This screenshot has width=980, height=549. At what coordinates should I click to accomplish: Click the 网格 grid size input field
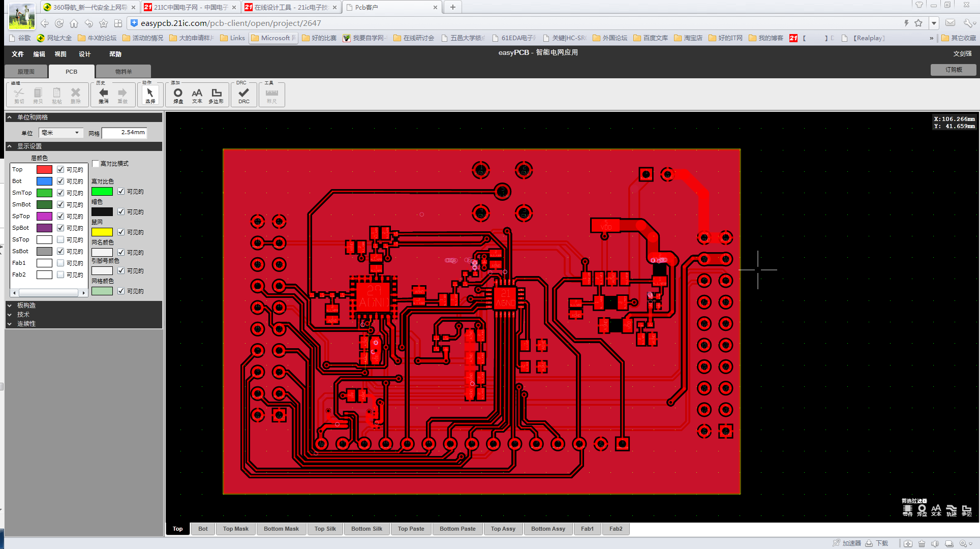pyautogui.click(x=125, y=133)
